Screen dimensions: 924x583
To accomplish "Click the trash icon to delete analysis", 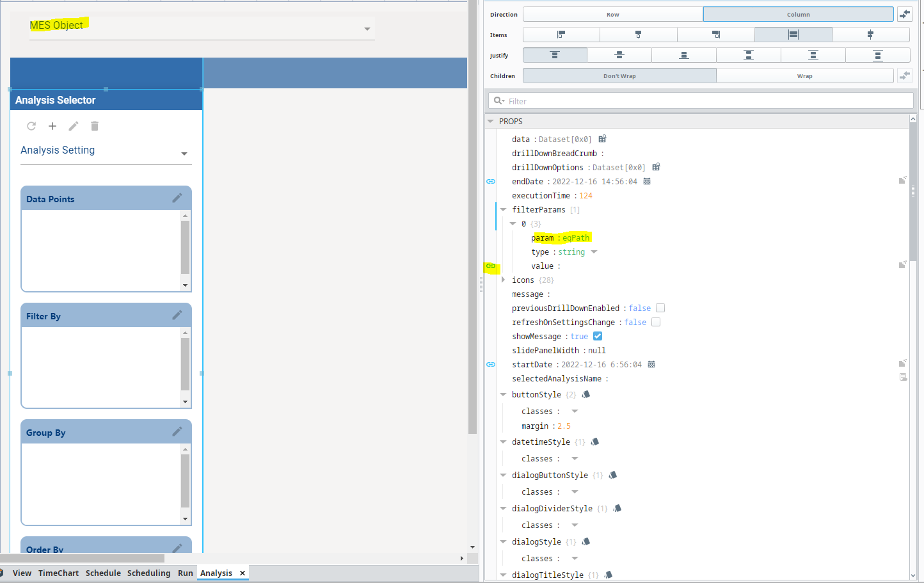I will tap(95, 126).
